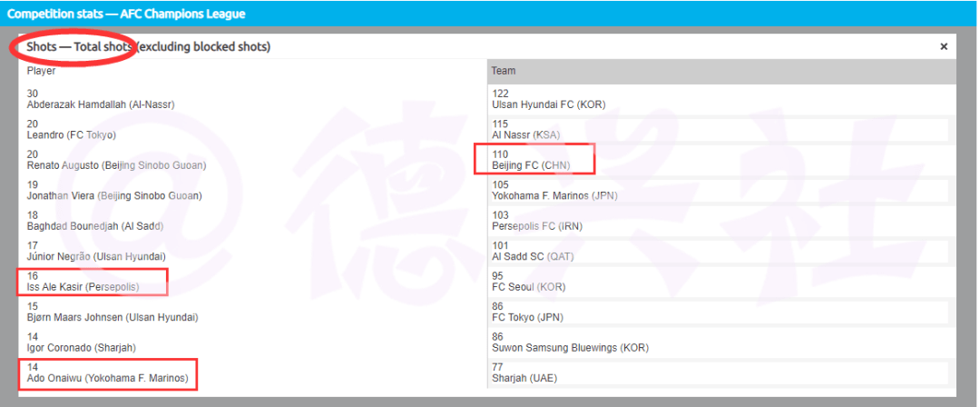Click the 16 shots value for Iss Ale Kasir

coord(33,275)
